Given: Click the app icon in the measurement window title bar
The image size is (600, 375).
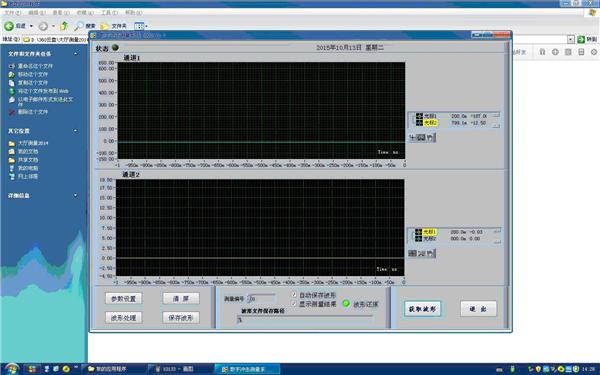Looking at the screenshot, I should coord(94,35).
